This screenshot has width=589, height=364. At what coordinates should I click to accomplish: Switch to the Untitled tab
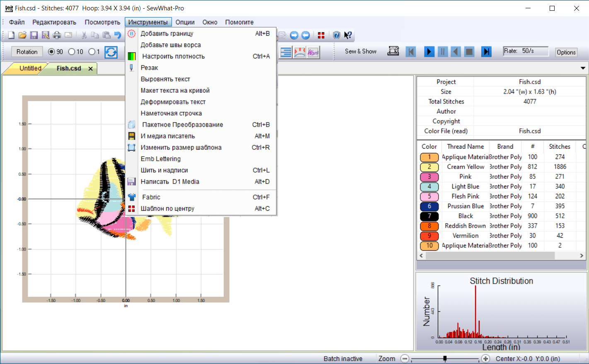(30, 68)
